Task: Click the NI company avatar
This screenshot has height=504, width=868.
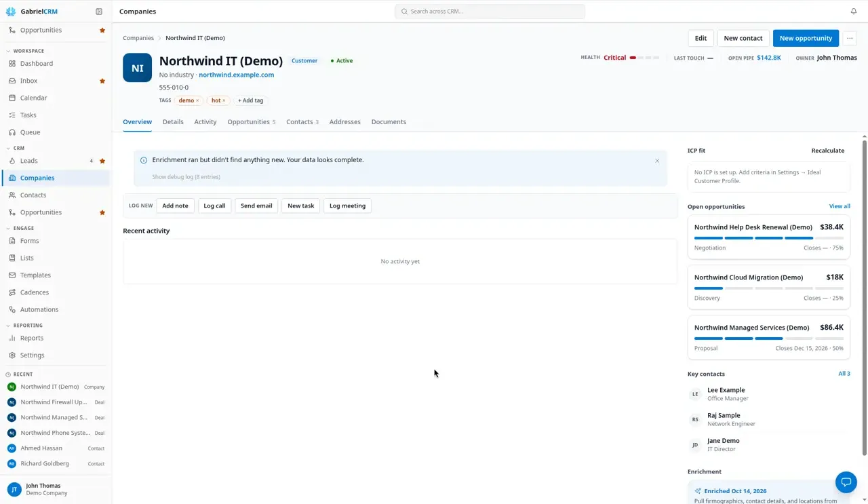Action: coord(137,68)
